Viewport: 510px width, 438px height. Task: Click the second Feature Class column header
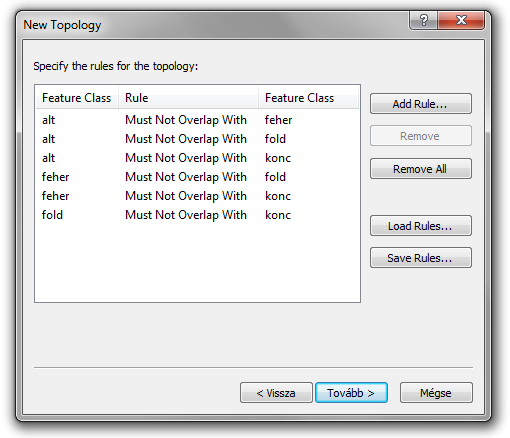[308, 98]
